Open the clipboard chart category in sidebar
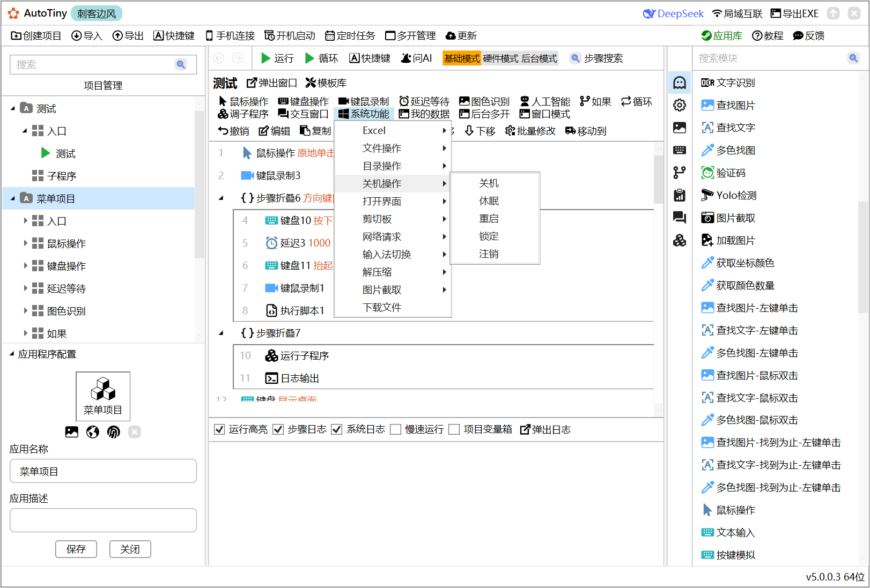 [680, 195]
